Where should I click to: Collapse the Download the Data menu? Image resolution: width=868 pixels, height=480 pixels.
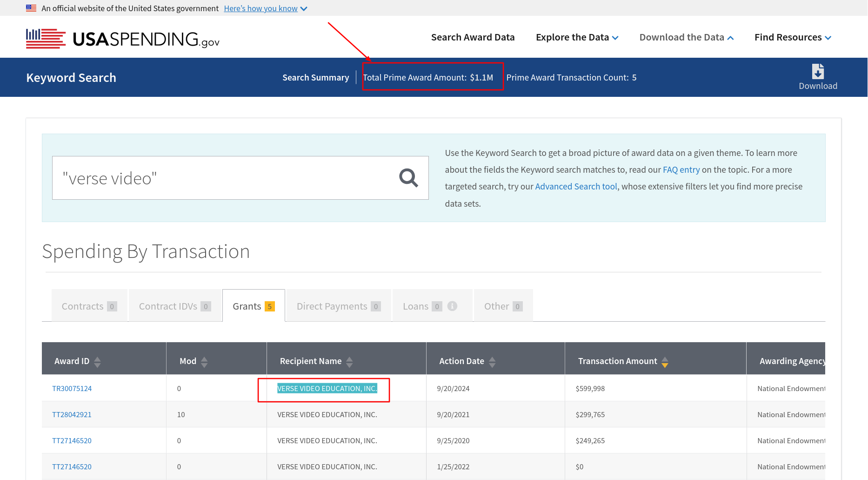coord(686,37)
